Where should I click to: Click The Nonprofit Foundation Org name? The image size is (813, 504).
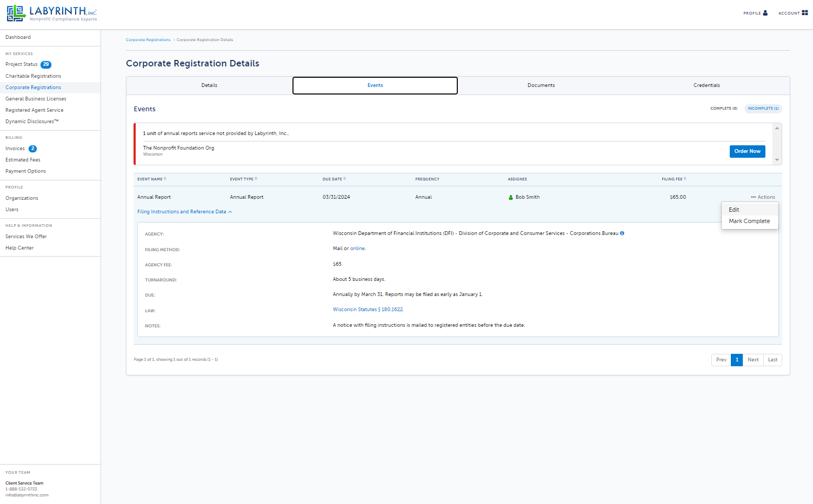pos(178,148)
